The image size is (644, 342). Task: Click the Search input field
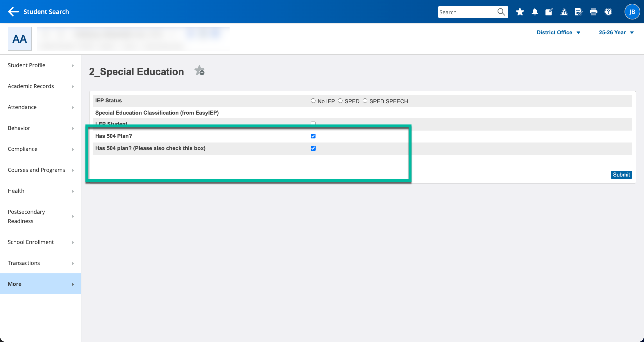coord(467,12)
